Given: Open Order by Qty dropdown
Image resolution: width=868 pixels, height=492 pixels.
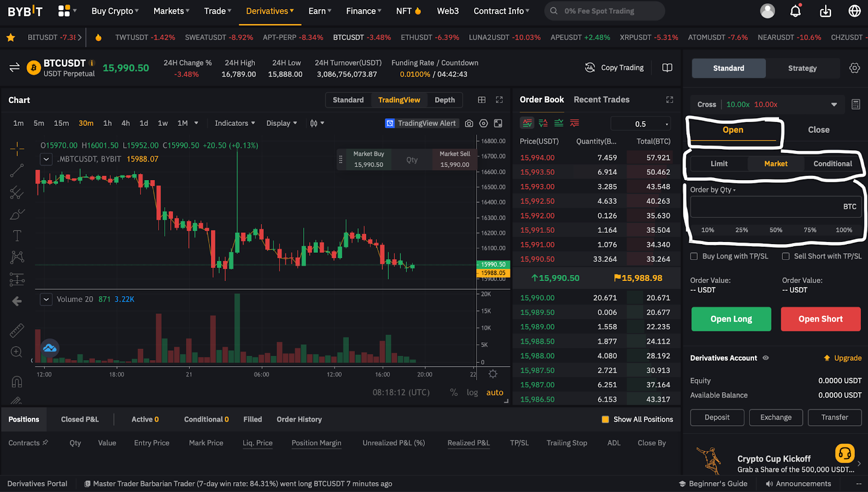Looking at the screenshot, I should click(713, 190).
